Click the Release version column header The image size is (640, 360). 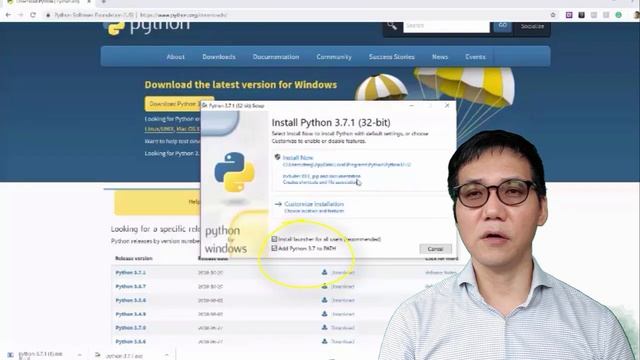(x=134, y=258)
